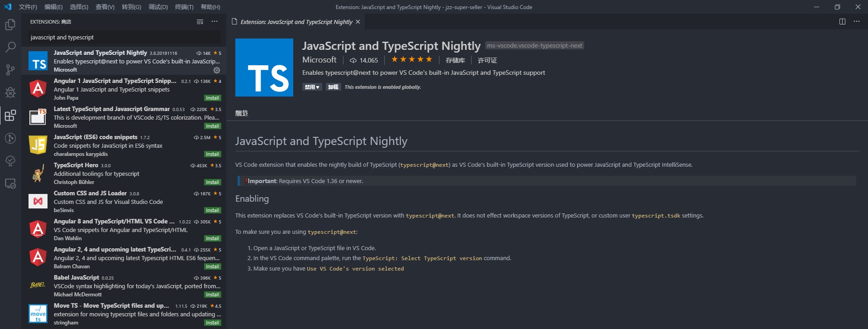Image resolution: width=868 pixels, height=329 pixels.
Task: Click the five-star rating in extension details
Action: coord(411,59)
